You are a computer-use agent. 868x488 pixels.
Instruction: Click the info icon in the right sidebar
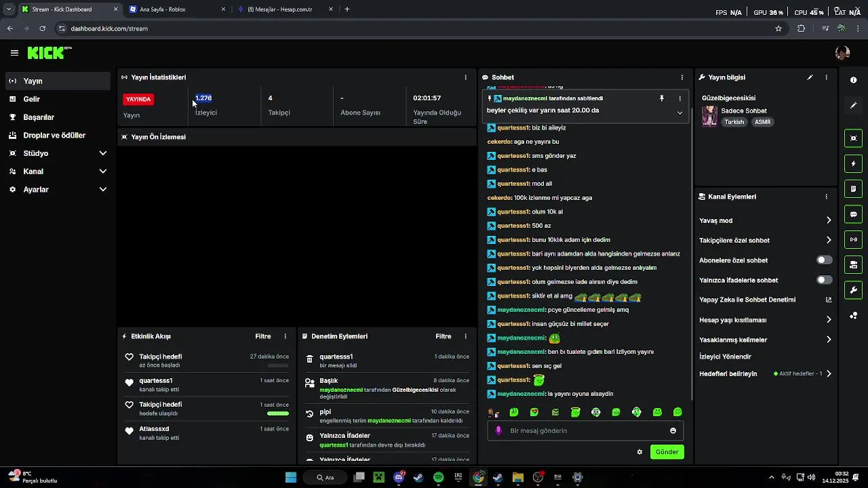pos(853,80)
